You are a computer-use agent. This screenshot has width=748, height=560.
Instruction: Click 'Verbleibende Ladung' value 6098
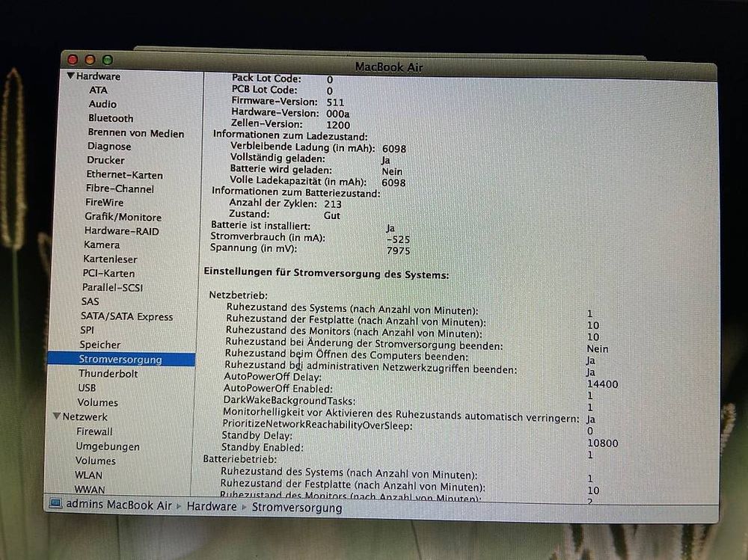click(394, 149)
